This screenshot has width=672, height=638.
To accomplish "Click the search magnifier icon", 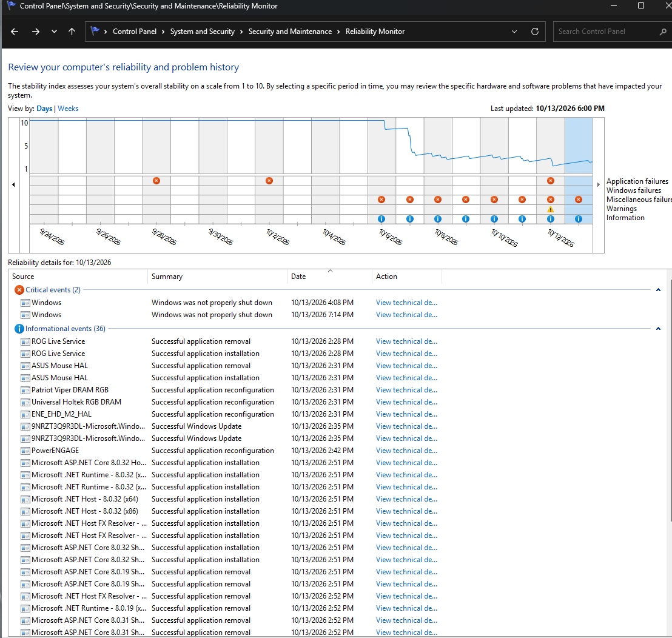I will click(662, 32).
